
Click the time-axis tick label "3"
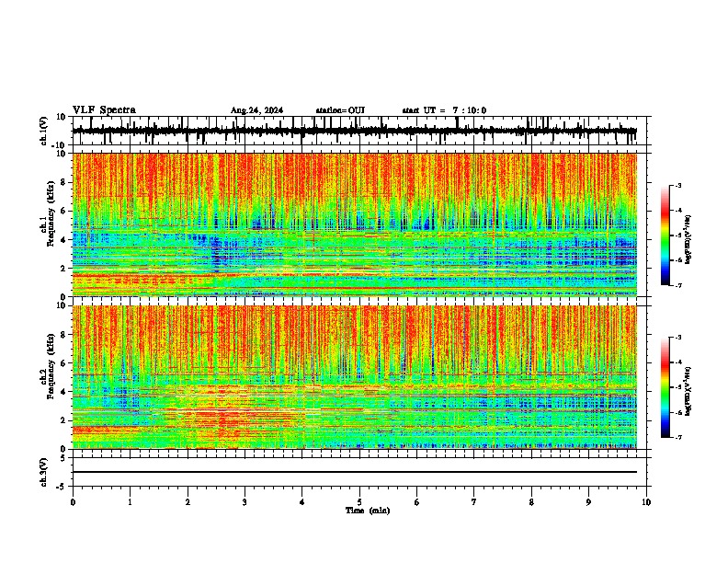[x=245, y=502]
